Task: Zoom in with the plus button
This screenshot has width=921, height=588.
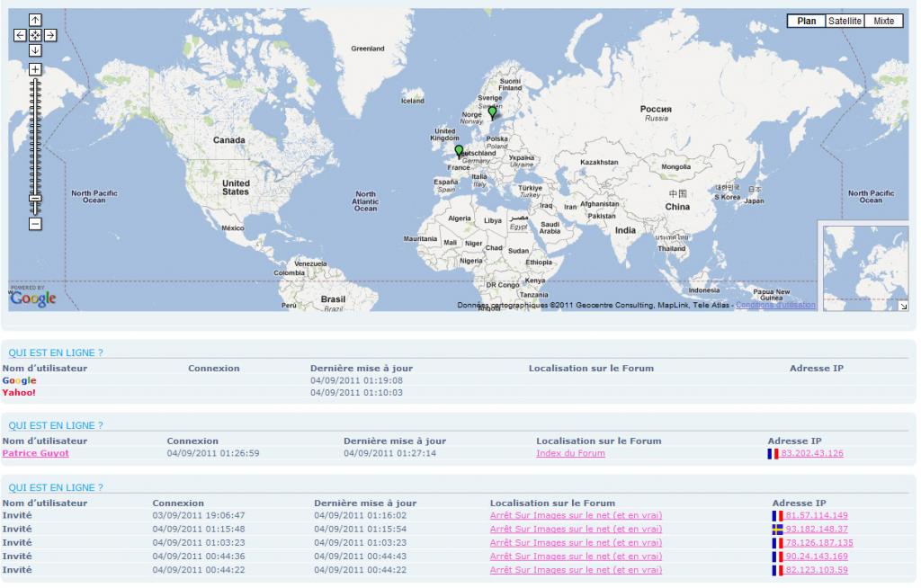Action: pyautogui.click(x=35, y=69)
